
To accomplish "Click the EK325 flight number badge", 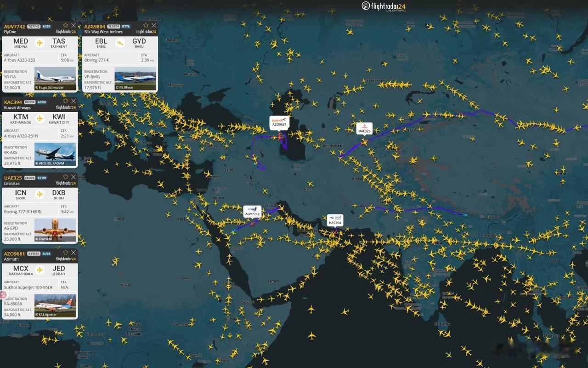I will coord(29,178).
